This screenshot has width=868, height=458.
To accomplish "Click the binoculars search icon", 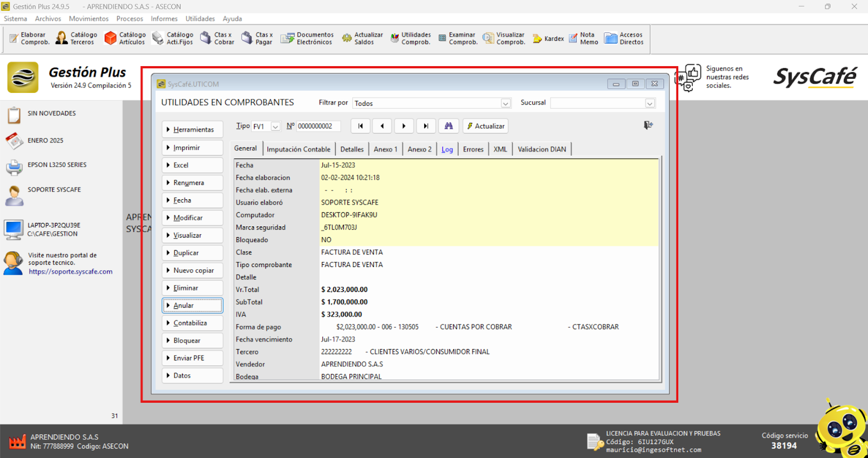I will (449, 126).
